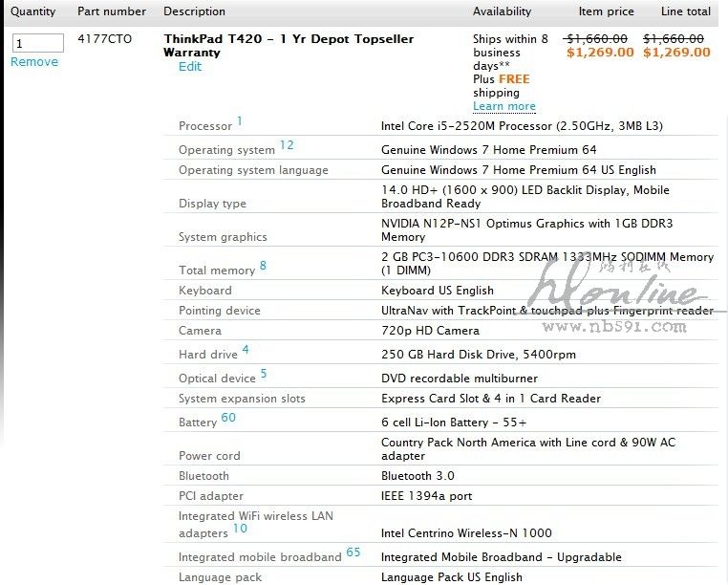Click the FREE shipping text
Image resolution: width=728 pixels, height=585 pixels.
514,79
